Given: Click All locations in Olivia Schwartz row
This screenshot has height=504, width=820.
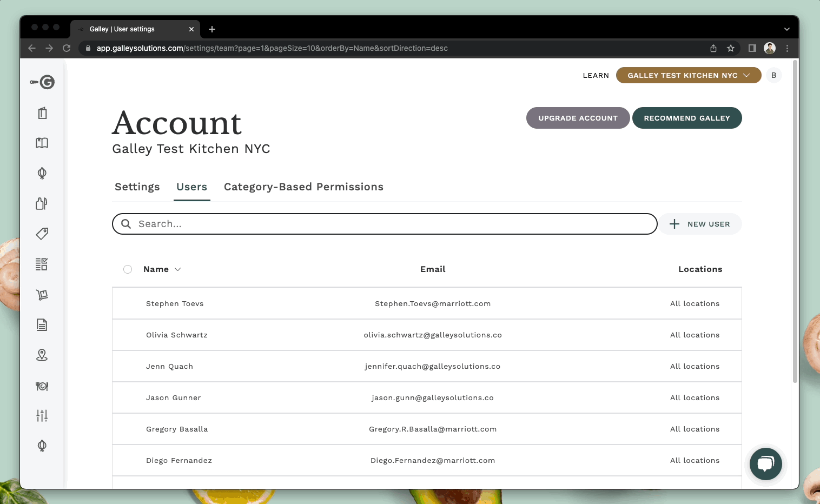Looking at the screenshot, I should point(695,335).
